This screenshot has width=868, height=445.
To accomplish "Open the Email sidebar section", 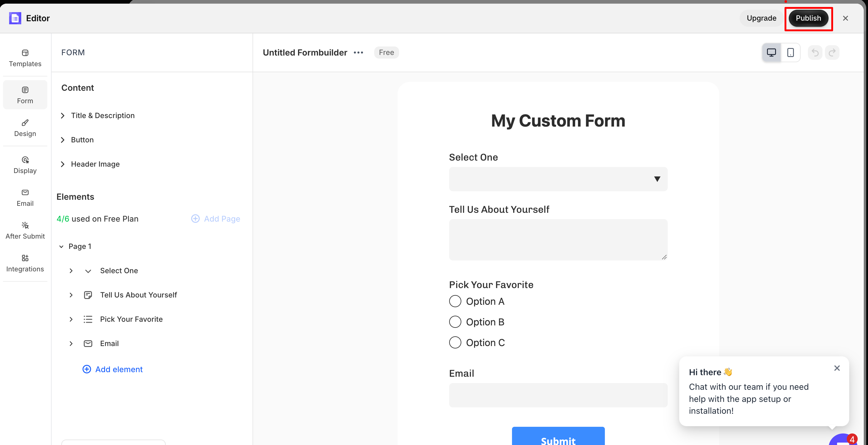I will coord(25,198).
